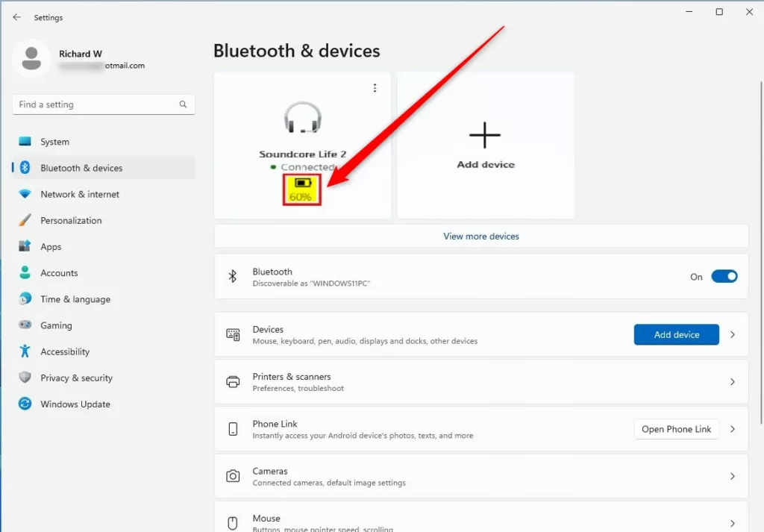The image size is (764, 532).
Task: Click the Bluetooth symbol in Bluetooth row
Action: click(233, 276)
